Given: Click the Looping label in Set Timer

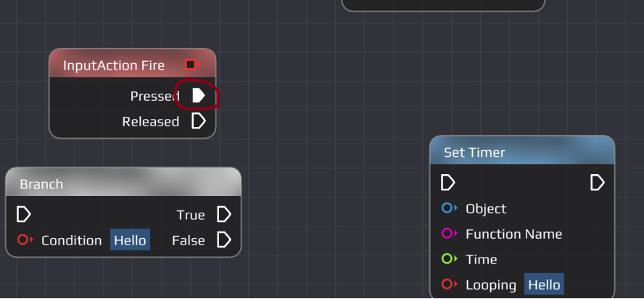Looking at the screenshot, I should pos(491,285).
